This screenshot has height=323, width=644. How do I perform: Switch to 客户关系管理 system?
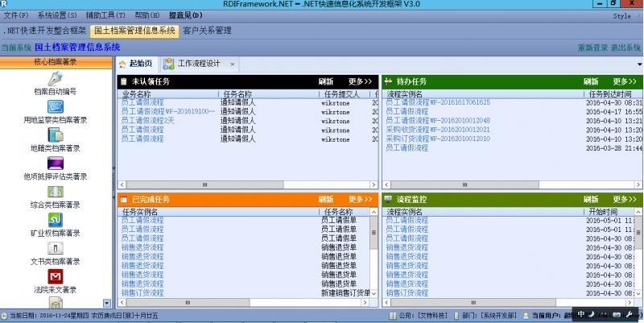[207, 31]
